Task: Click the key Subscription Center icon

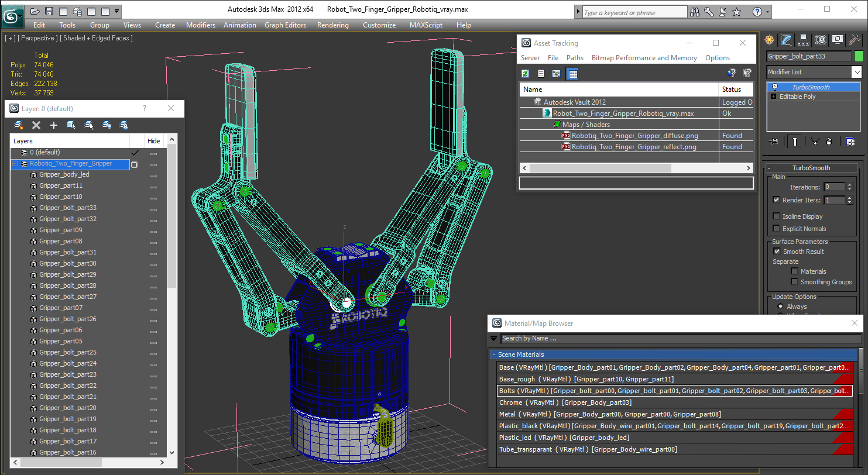Action: (709, 12)
